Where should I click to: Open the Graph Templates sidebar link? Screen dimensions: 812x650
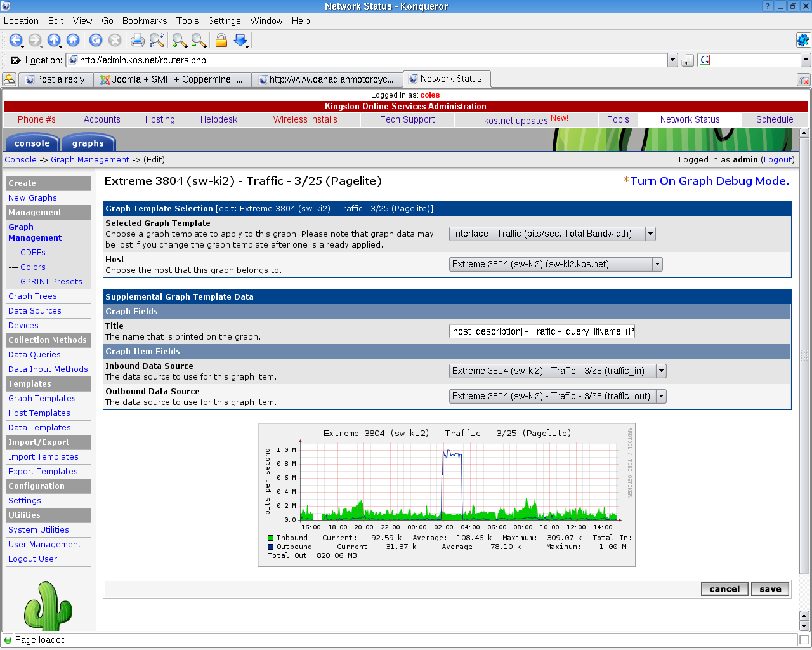point(42,399)
